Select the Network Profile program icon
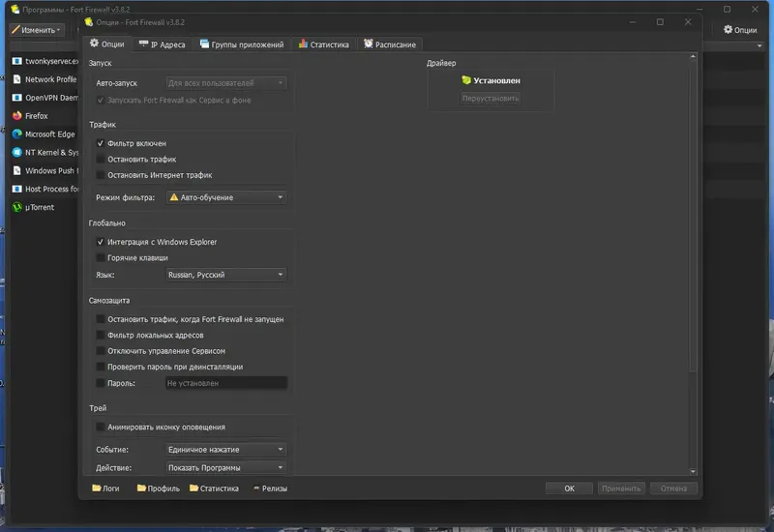Image resolution: width=774 pixels, height=532 pixels. (x=17, y=79)
